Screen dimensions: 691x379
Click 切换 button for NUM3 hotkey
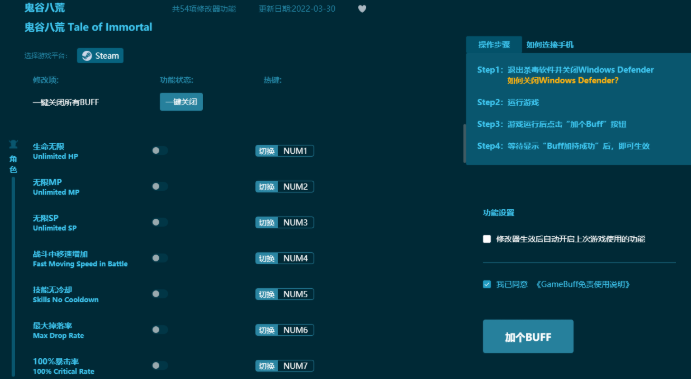pos(267,223)
